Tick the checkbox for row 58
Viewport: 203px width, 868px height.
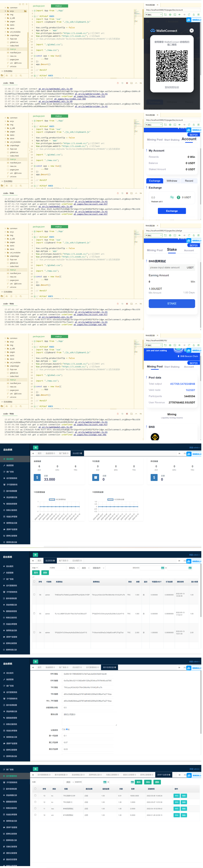[34, 594]
